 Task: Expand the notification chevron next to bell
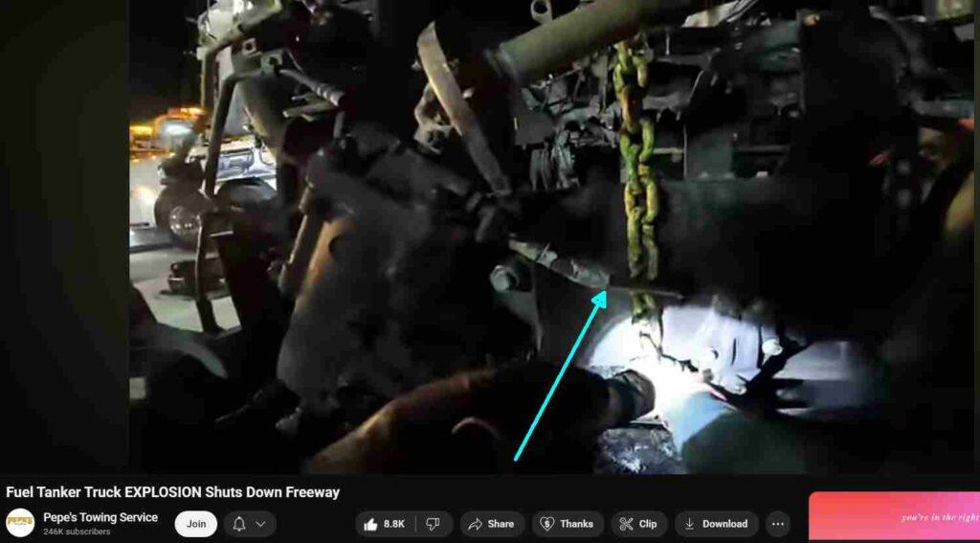pyautogui.click(x=260, y=524)
